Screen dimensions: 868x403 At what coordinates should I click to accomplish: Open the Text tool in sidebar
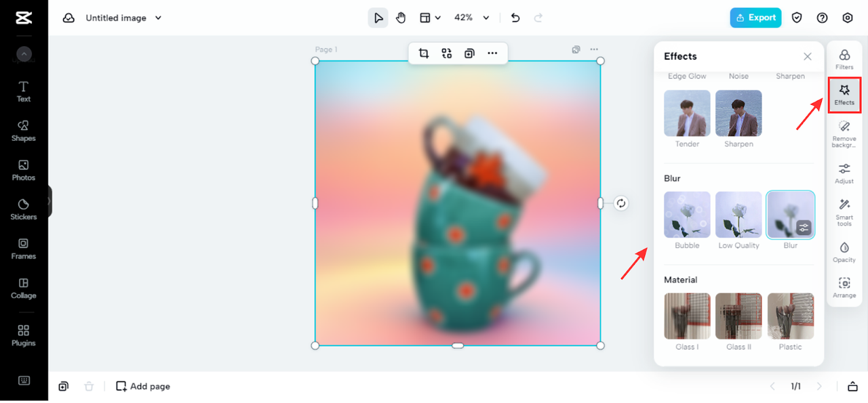[24, 91]
